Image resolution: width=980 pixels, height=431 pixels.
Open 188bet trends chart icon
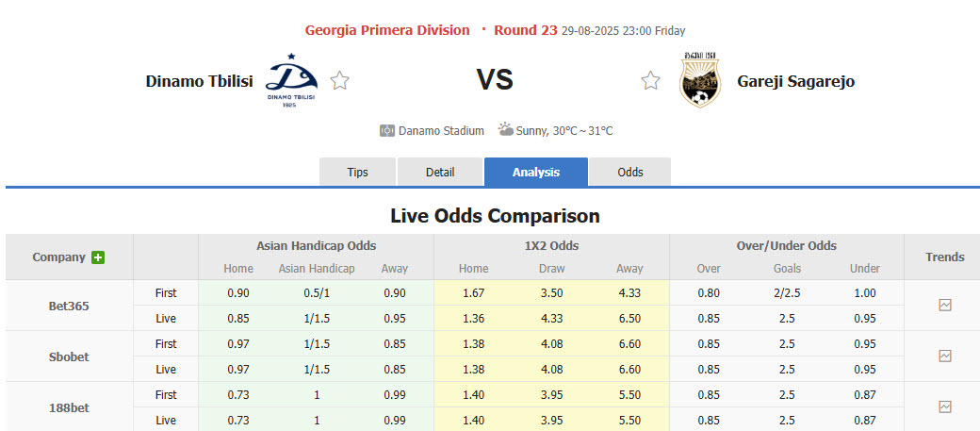(944, 406)
